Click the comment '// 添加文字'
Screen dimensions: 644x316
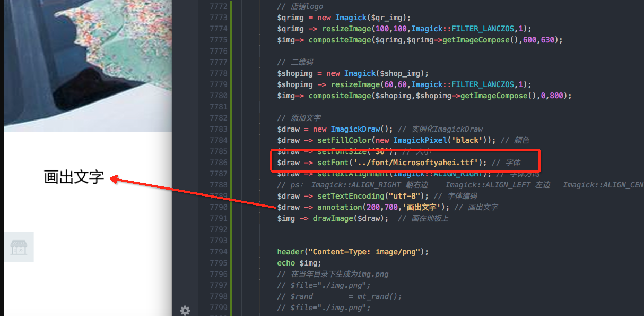[x=299, y=118]
